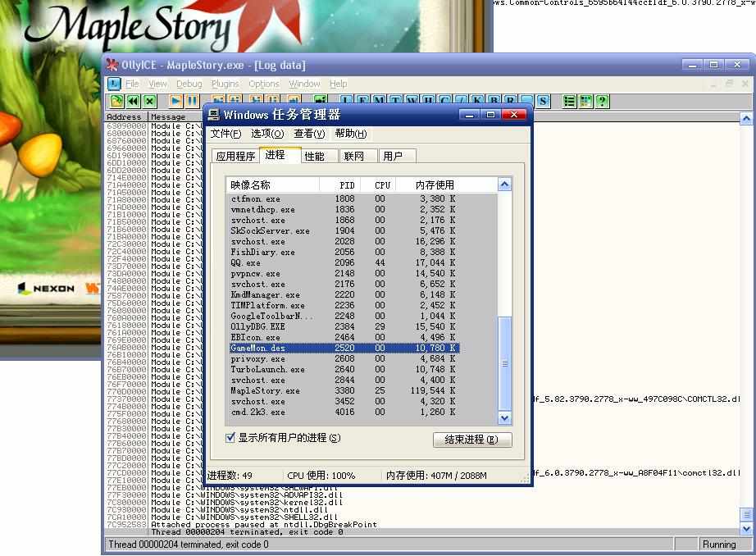Select the FishDiary.exe process row
This screenshot has height=556, width=756.
click(344, 253)
